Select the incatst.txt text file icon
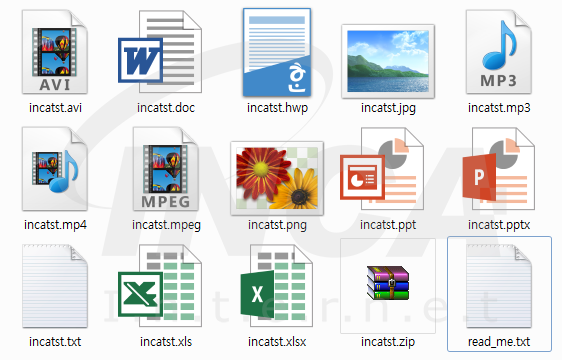Image resolution: width=562 pixels, height=360 pixels. coord(55,286)
